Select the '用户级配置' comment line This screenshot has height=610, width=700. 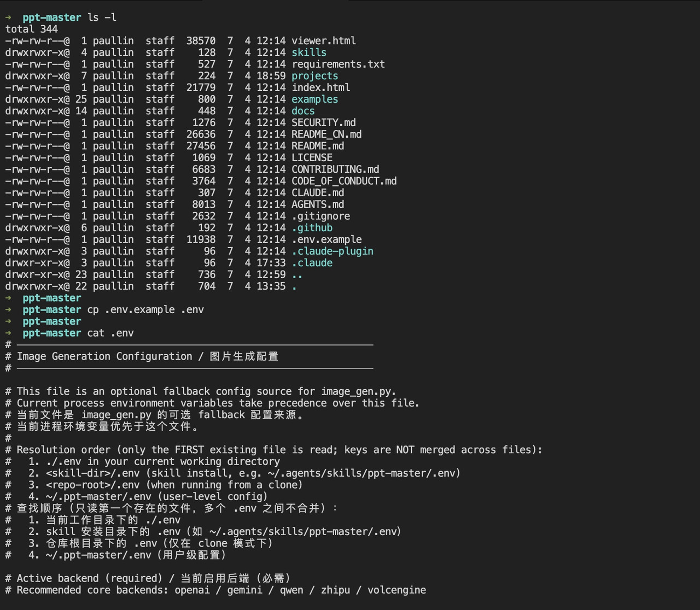(x=116, y=555)
